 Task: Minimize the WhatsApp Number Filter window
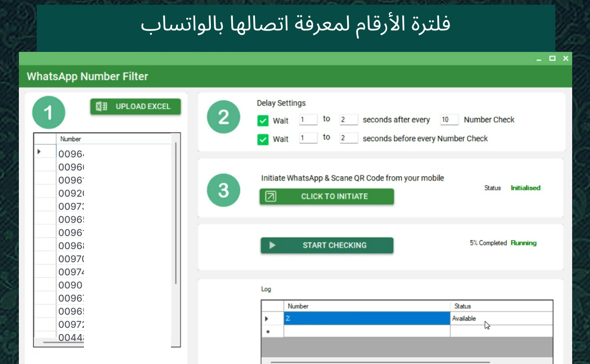click(x=539, y=59)
